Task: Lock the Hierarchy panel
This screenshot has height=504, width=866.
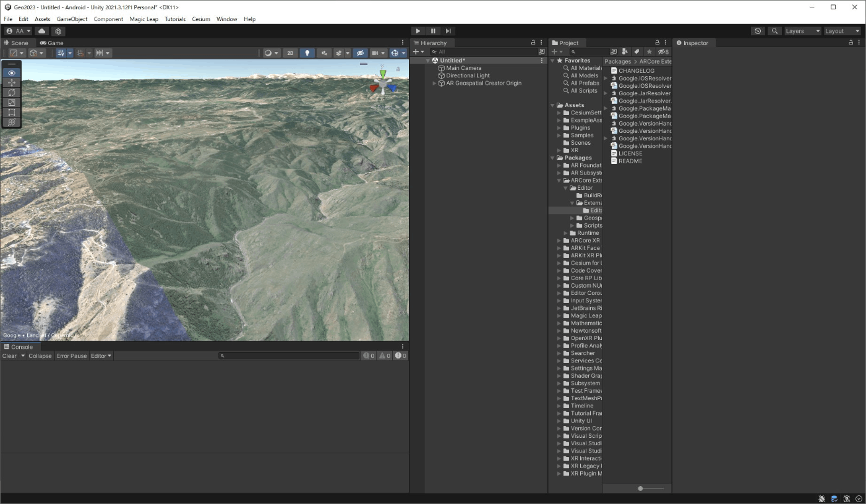Action: [x=533, y=43]
